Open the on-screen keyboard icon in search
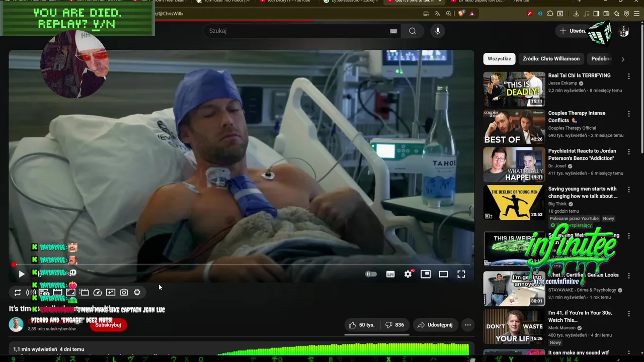This screenshot has width=644, height=362. [x=393, y=31]
